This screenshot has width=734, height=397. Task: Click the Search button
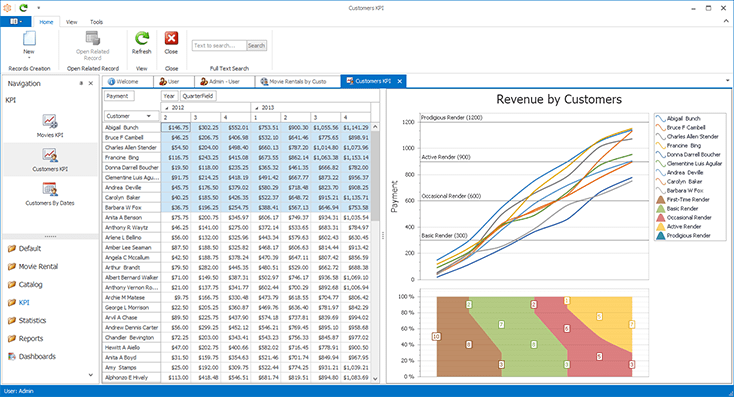tap(257, 45)
